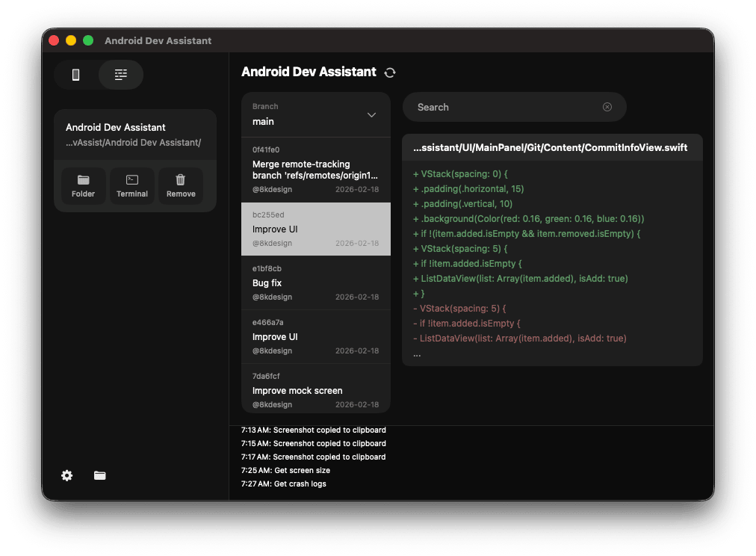The height and width of the screenshot is (556, 756).
Task: Clear the search field with X icon
Action: [x=607, y=107]
